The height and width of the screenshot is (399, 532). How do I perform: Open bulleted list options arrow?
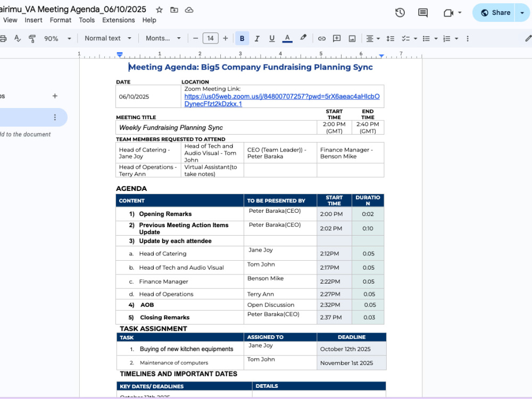[436, 38]
